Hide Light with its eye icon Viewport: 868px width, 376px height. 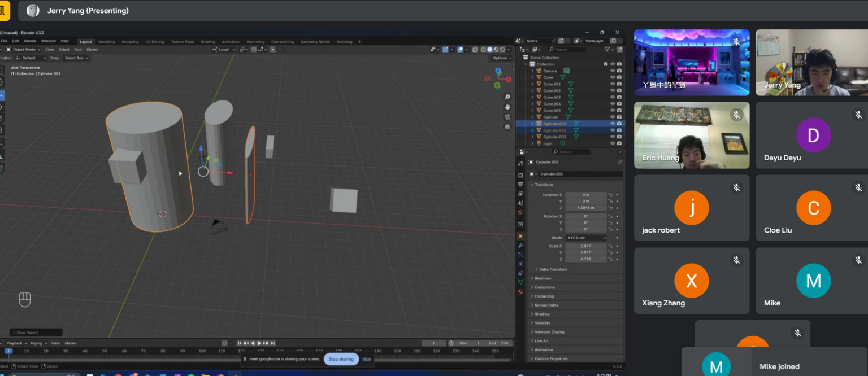click(x=613, y=143)
